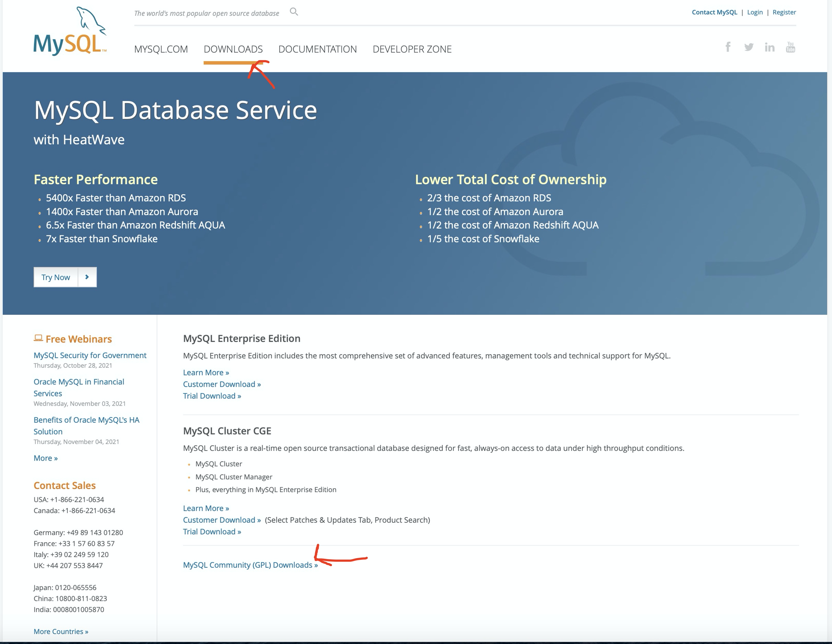Open Contact MySQL link
The height and width of the screenshot is (644, 832).
click(x=715, y=12)
